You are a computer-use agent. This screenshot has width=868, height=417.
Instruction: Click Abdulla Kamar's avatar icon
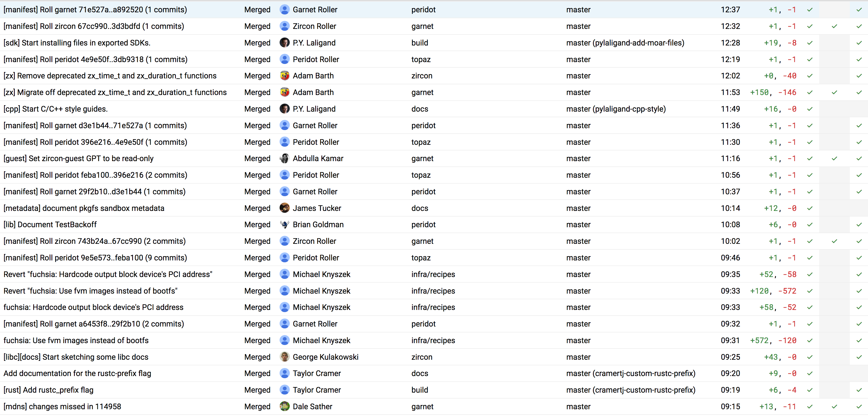(284, 158)
